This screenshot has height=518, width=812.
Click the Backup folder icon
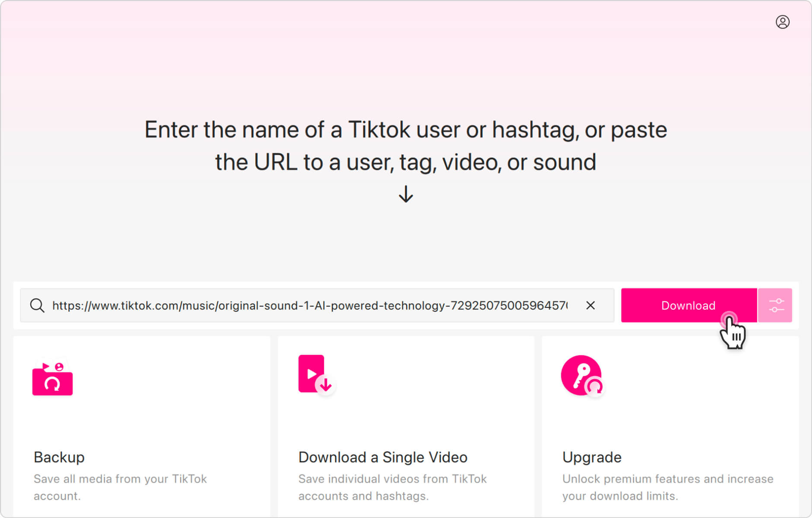tap(52, 377)
